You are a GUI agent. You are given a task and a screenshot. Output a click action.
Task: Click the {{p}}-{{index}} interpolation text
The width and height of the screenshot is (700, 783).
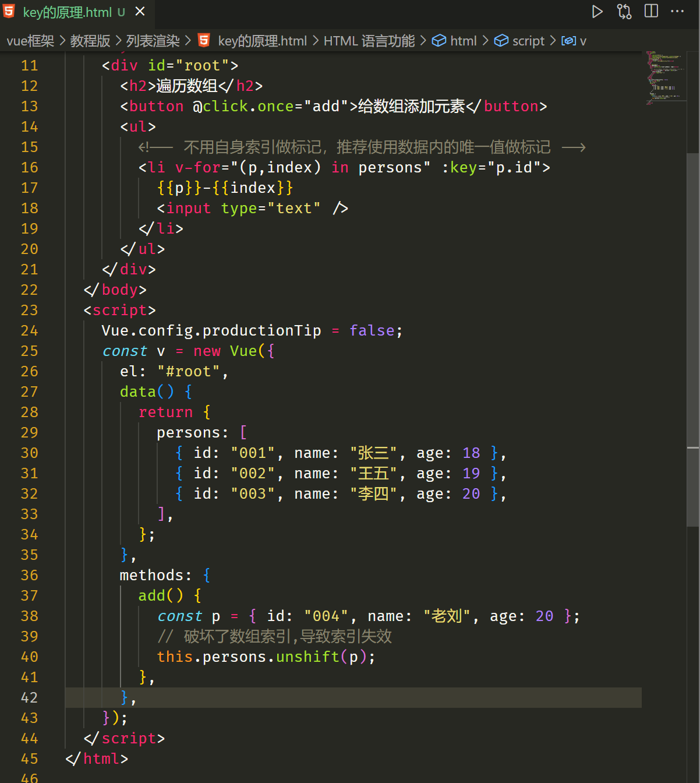[225, 188]
